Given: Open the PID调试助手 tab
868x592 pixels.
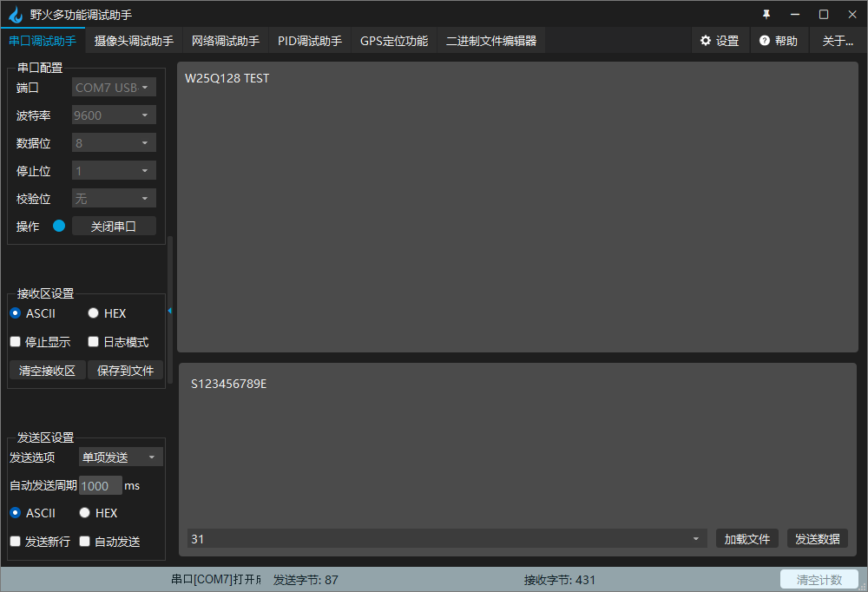Looking at the screenshot, I should (x=310, y=41).
